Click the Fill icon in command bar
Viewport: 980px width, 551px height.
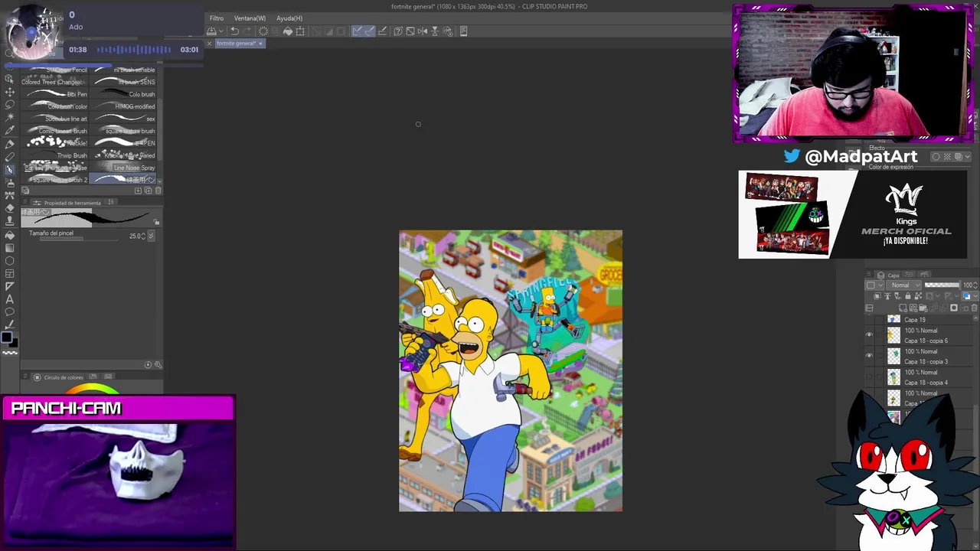pos(288,31)
